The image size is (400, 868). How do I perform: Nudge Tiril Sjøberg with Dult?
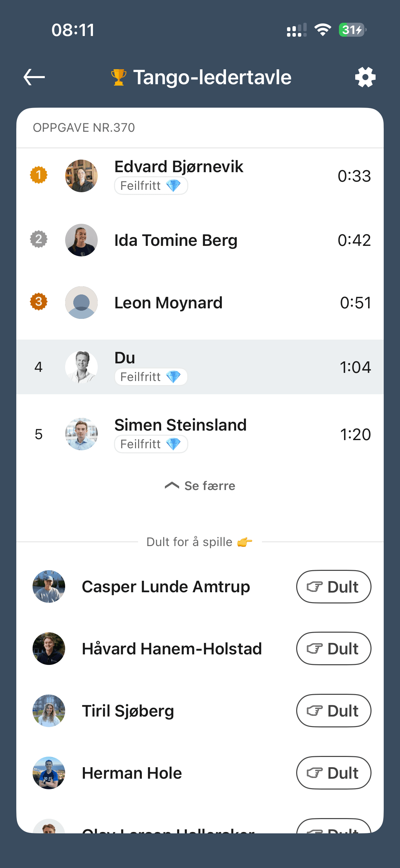[334, 710]
